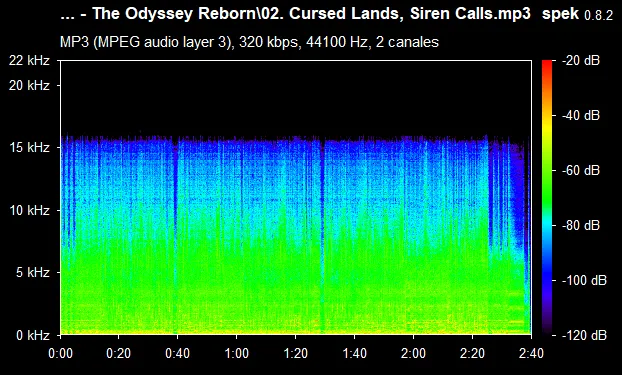Viewport: 622px width, 375px height.
Task: Click the 15 kHz frequency axis label
Action: pos(29,148)
